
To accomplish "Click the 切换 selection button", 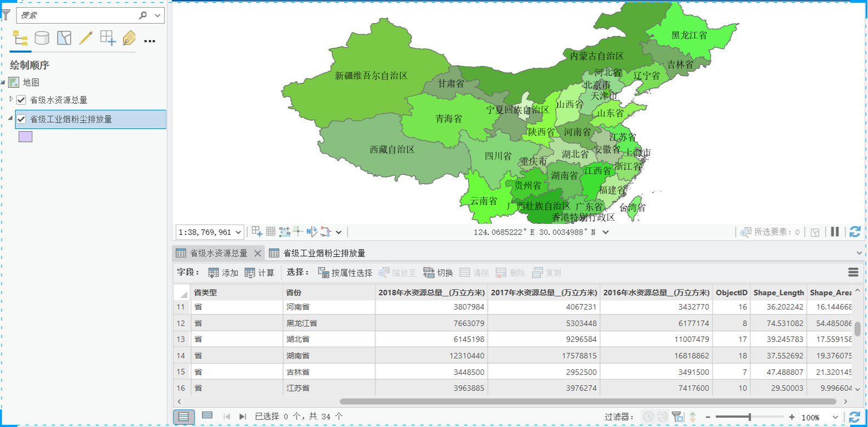I will pyautogui.click(x=438, y=273).
